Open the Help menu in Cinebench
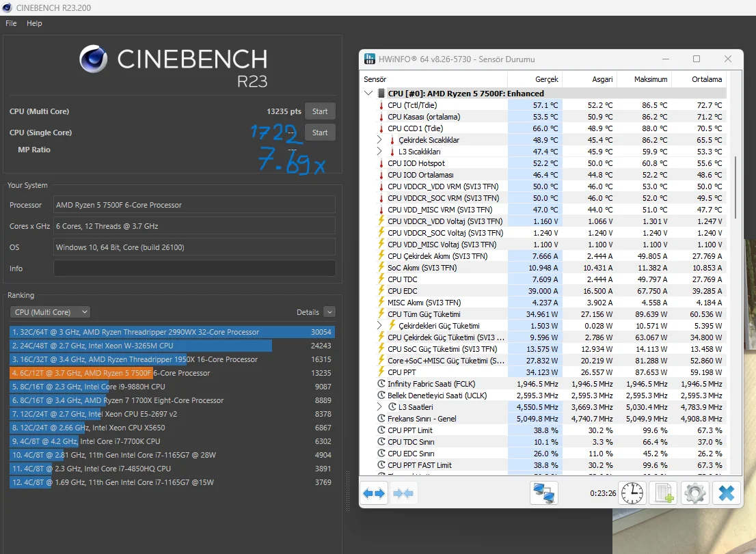756x554 pixels. 34,23
